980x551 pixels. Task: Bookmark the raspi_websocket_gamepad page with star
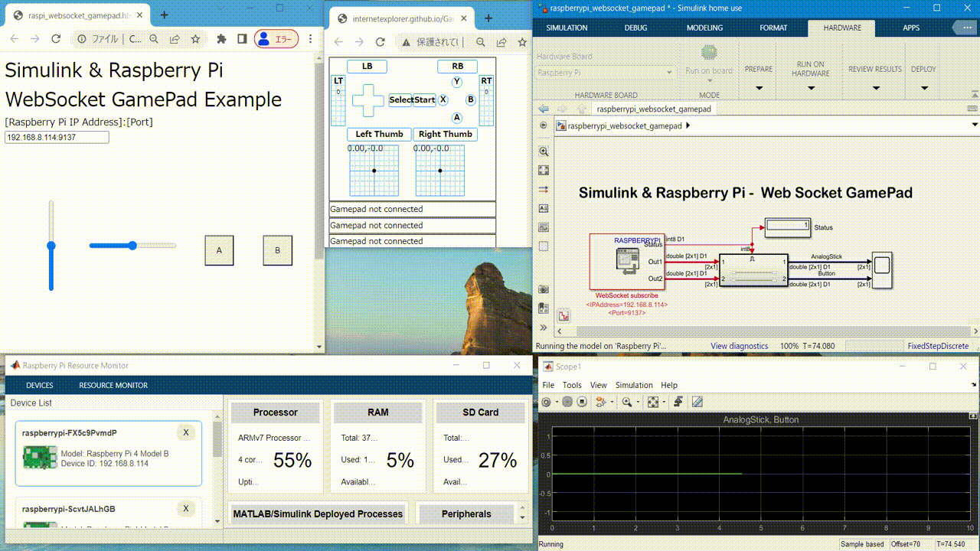pos(196,39)
